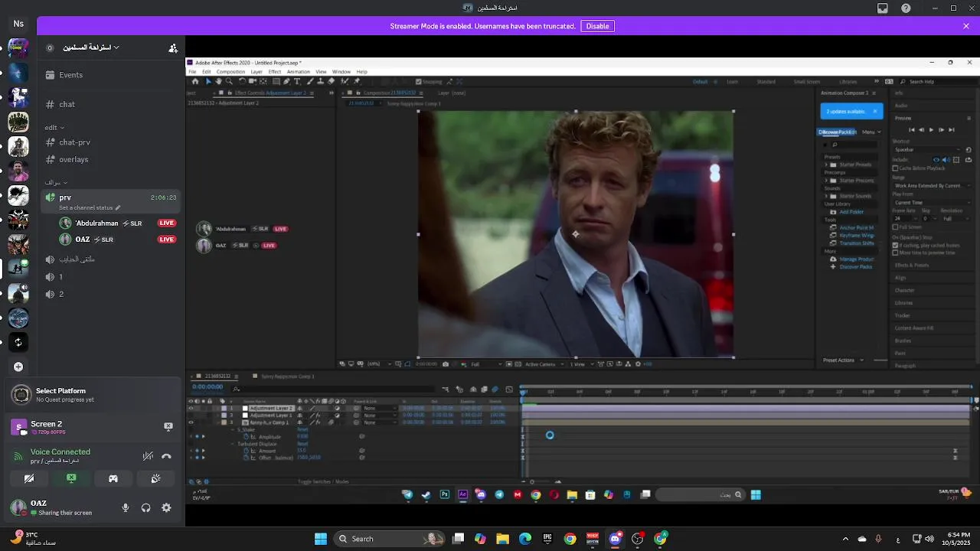Open the Discord inbox icon in title bar
980x551 pixels.
(883, 8)
